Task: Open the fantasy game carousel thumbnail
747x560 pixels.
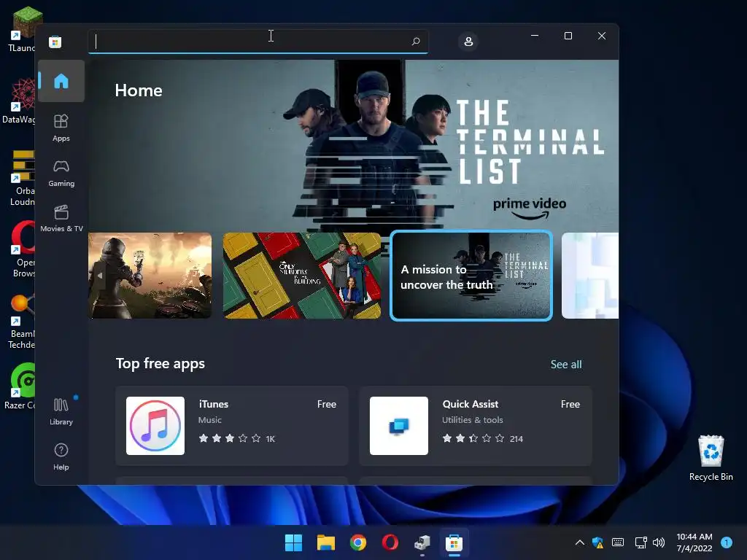Action: [x=150, y=275]
